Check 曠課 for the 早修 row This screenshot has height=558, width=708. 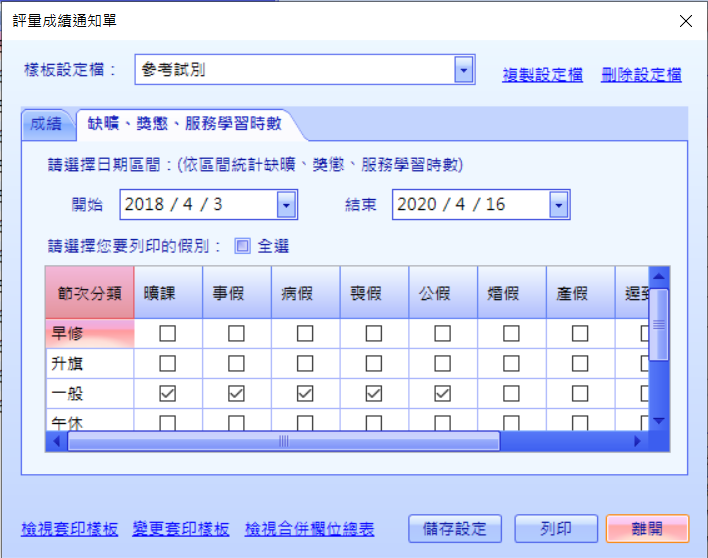(x=168, y=334)
